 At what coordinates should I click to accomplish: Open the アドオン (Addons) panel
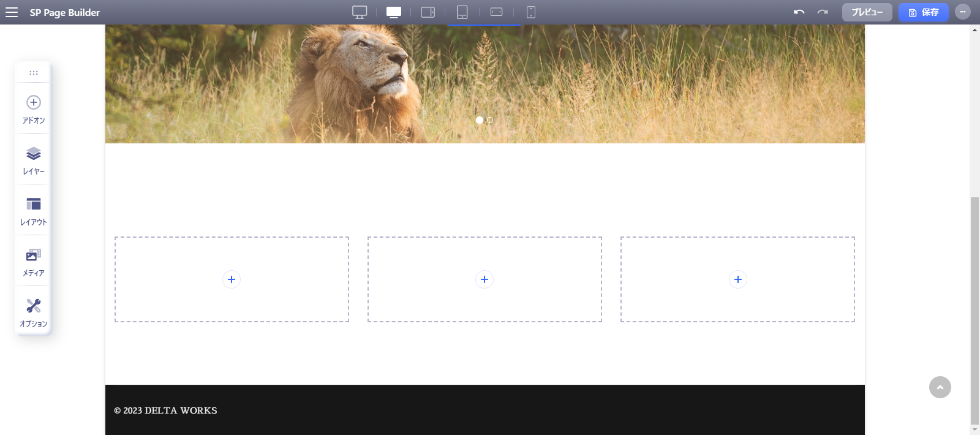pos(34,109)
